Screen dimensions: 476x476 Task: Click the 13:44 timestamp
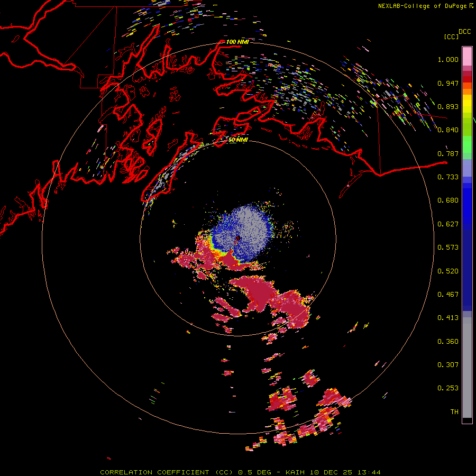pos(369,472)
